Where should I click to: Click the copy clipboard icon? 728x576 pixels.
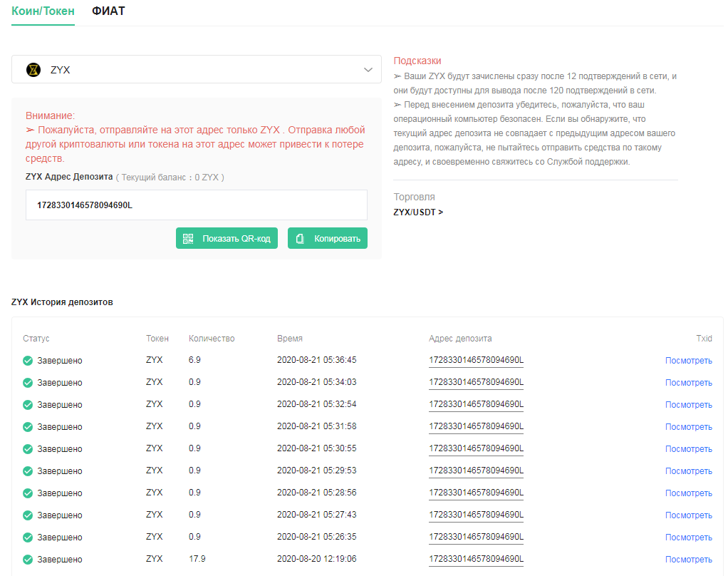click(300, 239)
